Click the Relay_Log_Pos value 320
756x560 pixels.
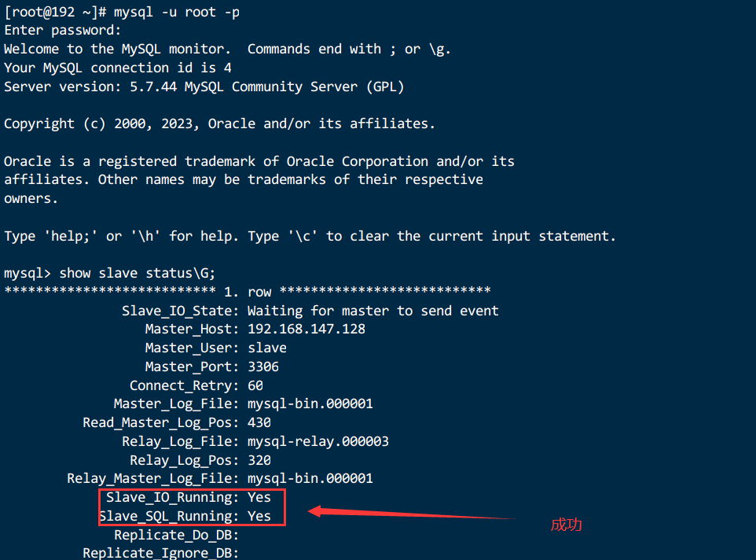259,460
